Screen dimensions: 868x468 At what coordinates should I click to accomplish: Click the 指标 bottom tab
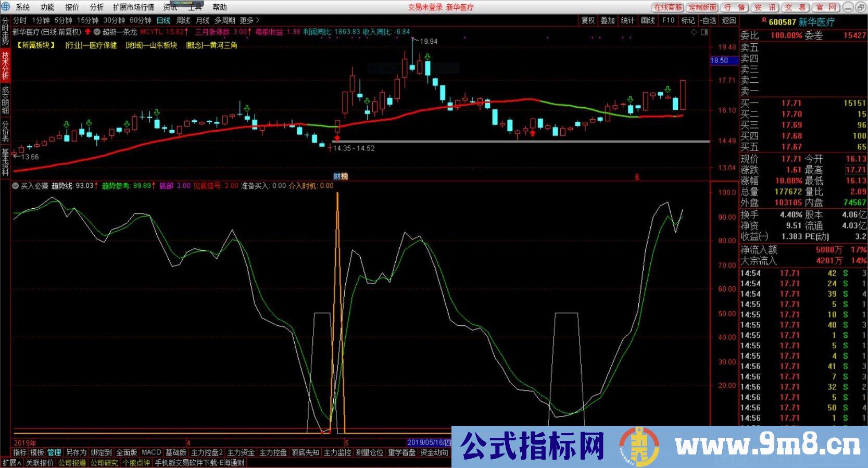point(20,452)
